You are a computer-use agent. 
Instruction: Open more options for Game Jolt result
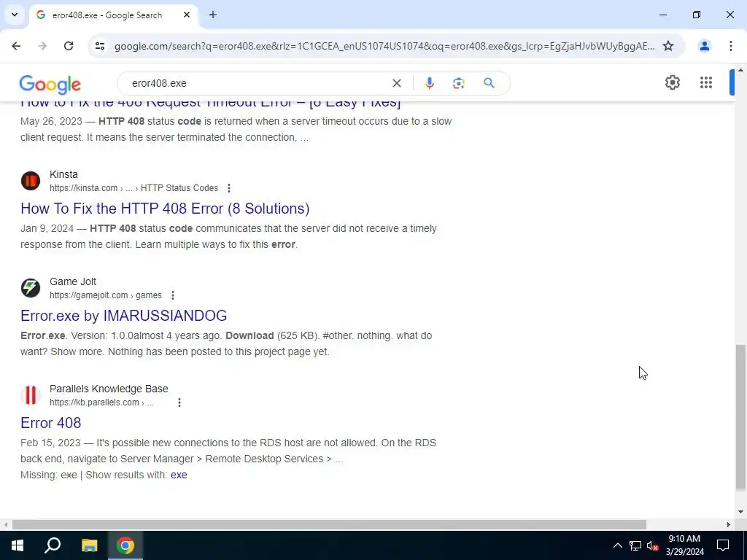[173, 295]
